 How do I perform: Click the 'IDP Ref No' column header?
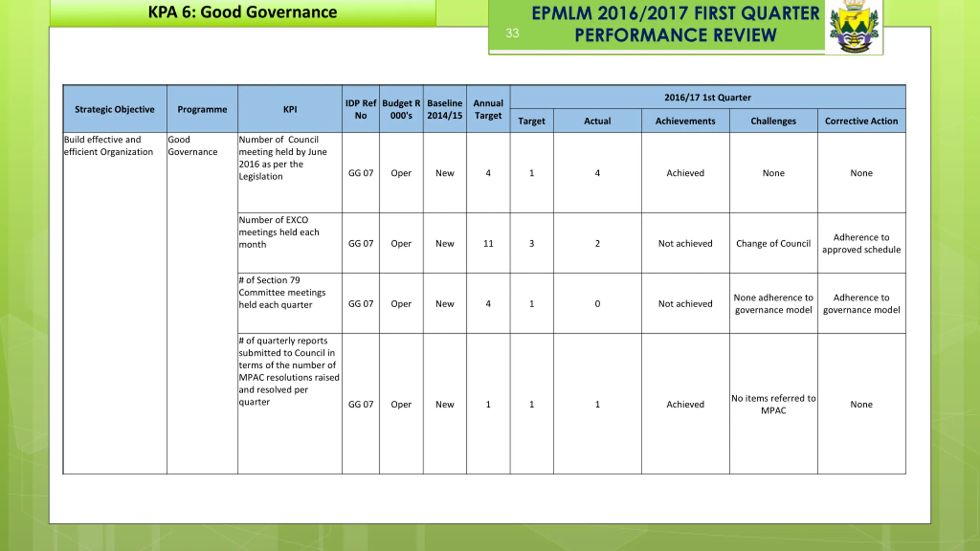(x=361, y=109)
